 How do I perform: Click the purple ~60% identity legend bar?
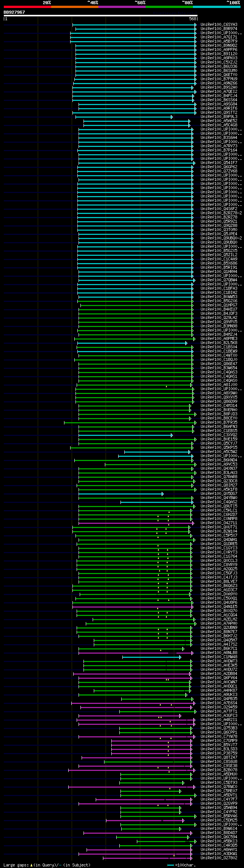[x=122, y=6]
